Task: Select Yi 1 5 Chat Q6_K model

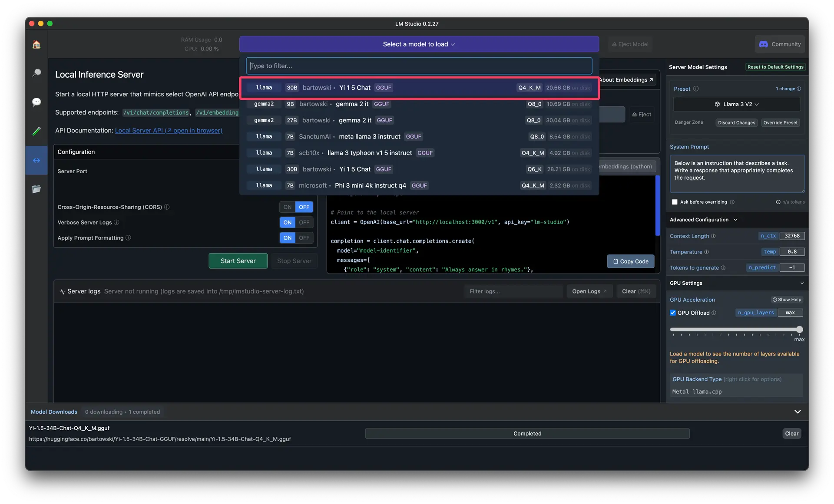Action: point(419,169)
